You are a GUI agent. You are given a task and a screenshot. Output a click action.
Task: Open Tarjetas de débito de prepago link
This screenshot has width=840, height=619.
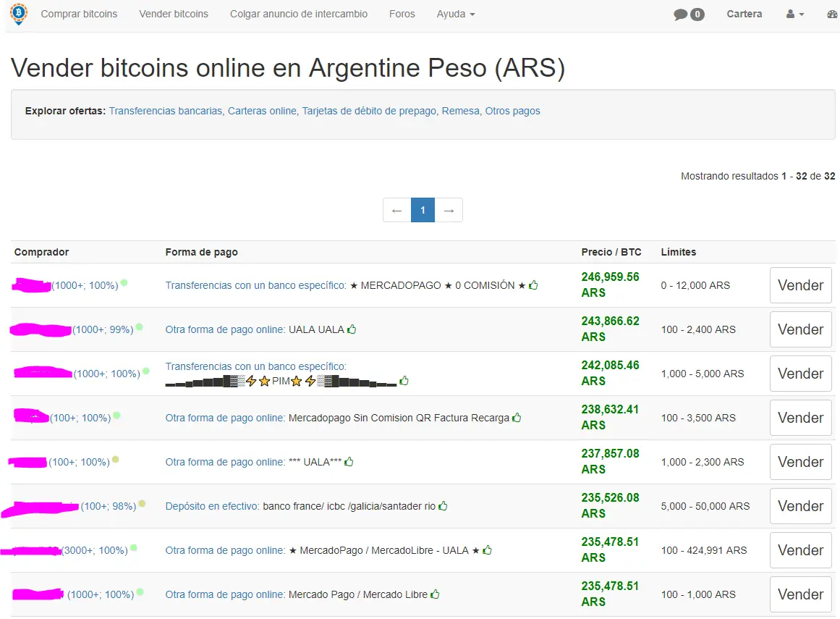(369, 111)
